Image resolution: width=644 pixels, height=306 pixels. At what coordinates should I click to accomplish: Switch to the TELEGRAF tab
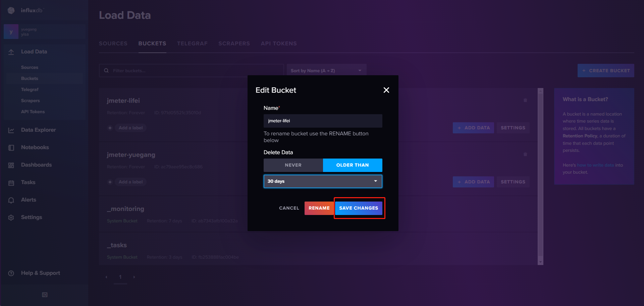click(x=192, y=44)
